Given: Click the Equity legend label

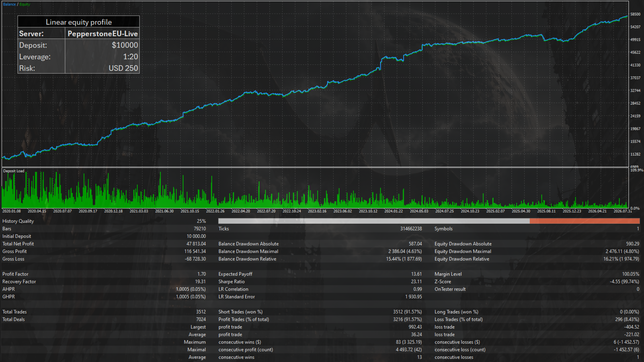Looking at the screenshot, I should (x=25, y=4).
